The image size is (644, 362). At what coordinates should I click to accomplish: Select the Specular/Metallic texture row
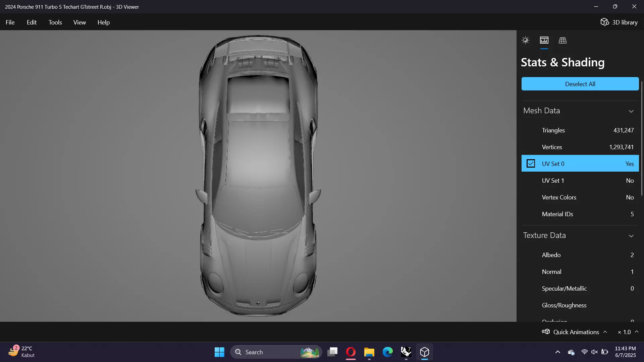[580, 288]
